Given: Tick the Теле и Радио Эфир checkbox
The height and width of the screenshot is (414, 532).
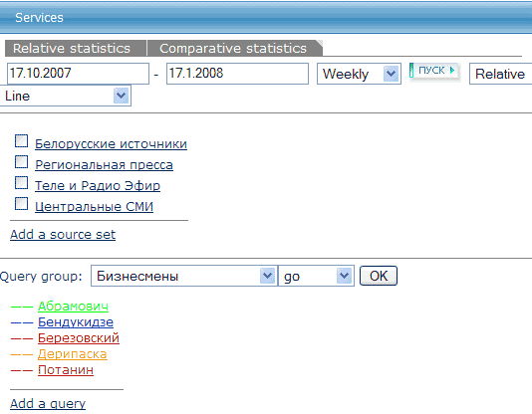Looking at the screenshot, I should 21,182.
